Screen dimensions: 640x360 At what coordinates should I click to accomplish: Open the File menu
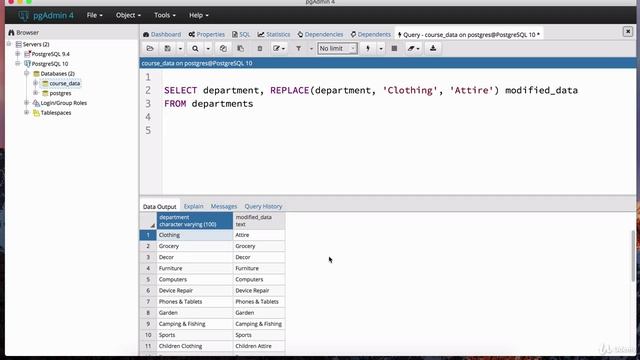[x=94, y=15]
